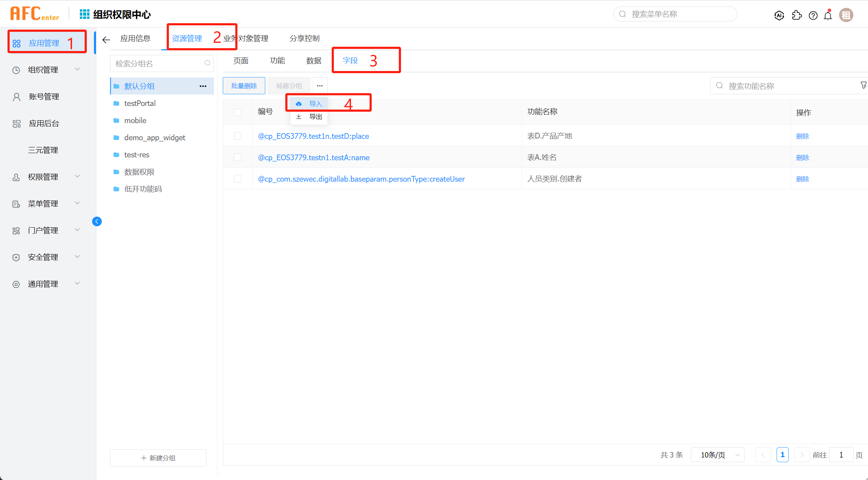The width and height of the screenshot is (868, 480).
Task: Open more options for 默认分组 folder
Action: pyautogui.click(x=203, y=86)
